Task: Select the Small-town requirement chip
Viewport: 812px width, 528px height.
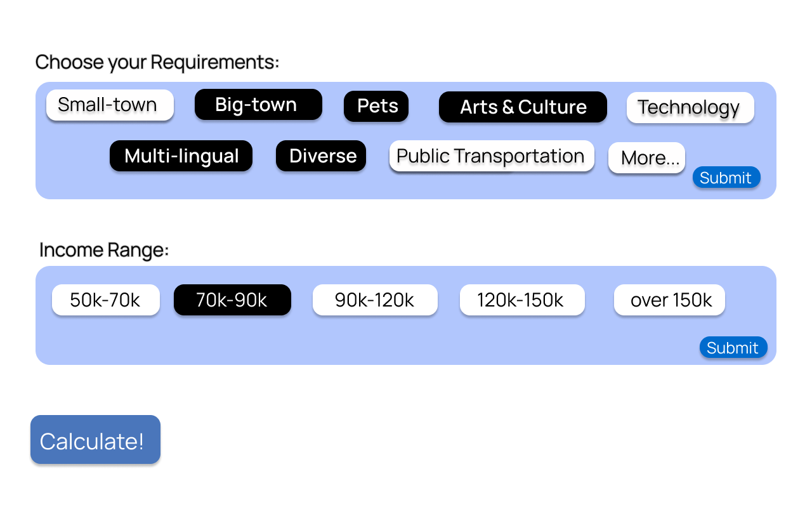Action: [x=110, y=105]
